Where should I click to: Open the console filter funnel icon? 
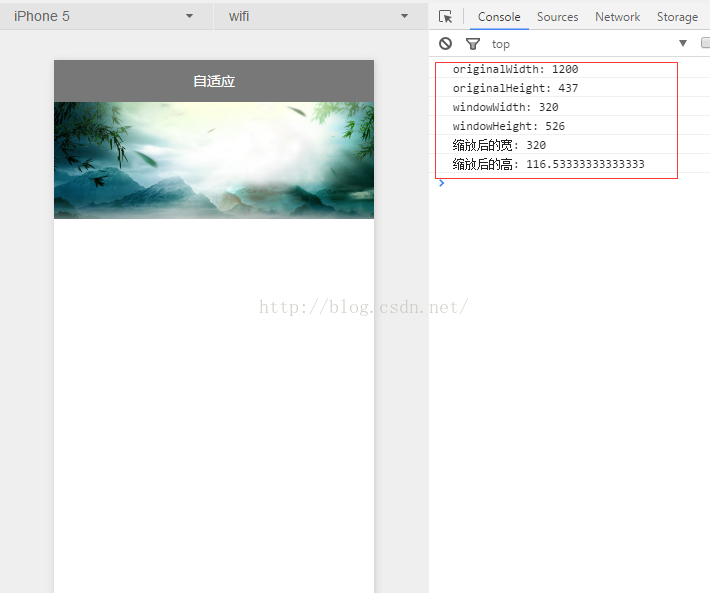coord(473,44)
